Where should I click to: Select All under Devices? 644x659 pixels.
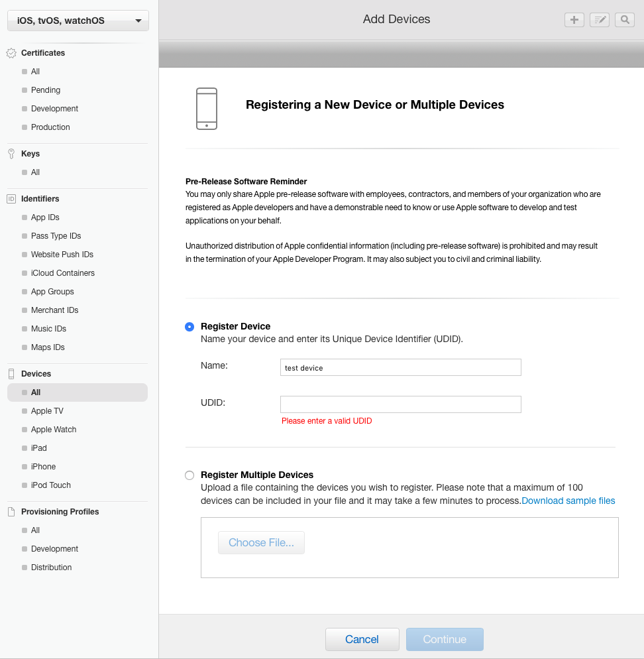click(78, 392)
